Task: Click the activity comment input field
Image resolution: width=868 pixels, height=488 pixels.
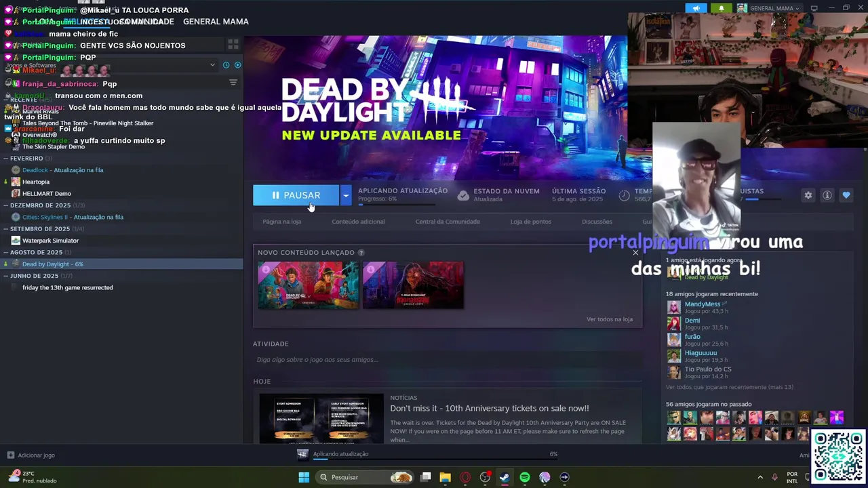Action: tap(448, 360)
